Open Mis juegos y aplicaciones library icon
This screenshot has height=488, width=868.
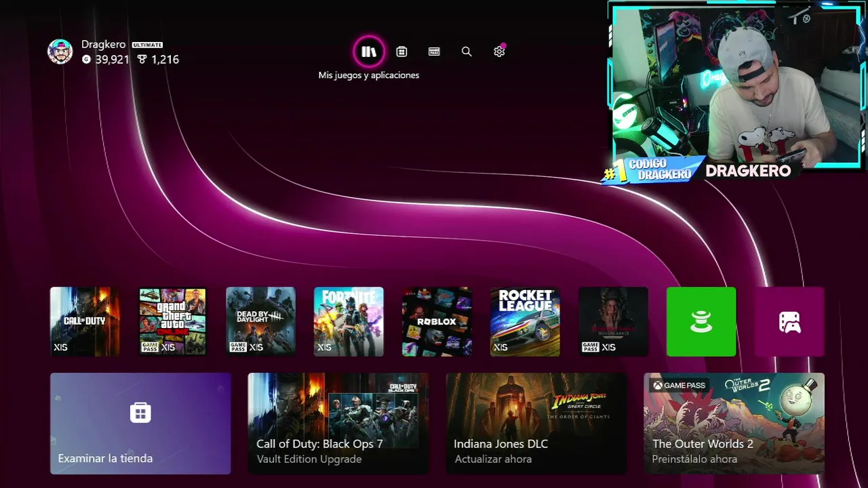369,52
